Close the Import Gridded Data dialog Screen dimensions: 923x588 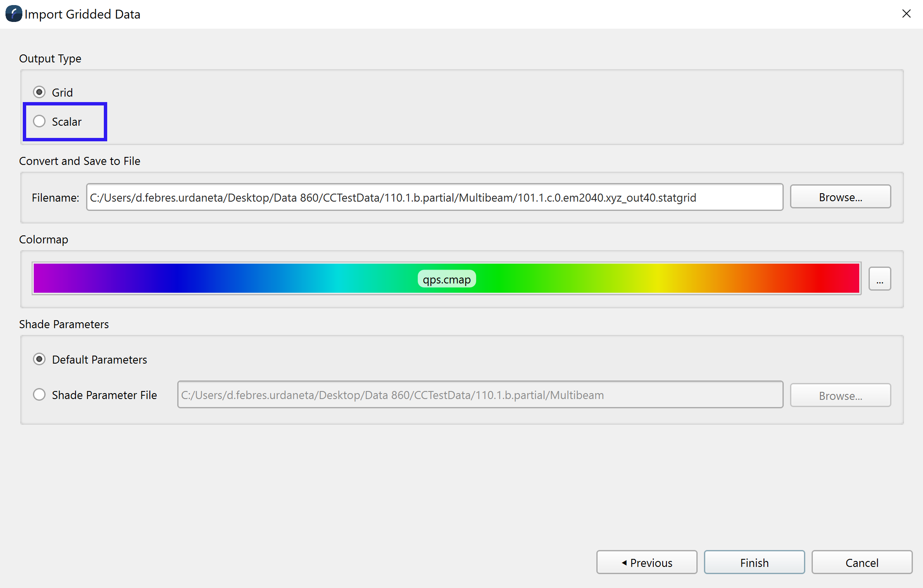(906, 13)
